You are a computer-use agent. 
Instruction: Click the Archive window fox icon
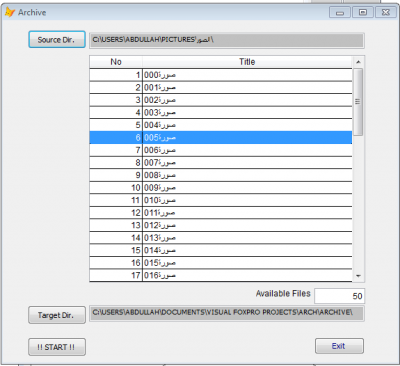coord(10,12)
